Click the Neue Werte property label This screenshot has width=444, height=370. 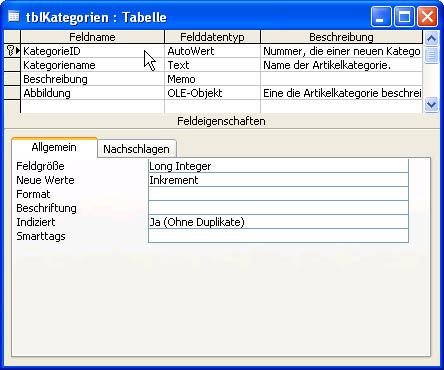[45, 180]
